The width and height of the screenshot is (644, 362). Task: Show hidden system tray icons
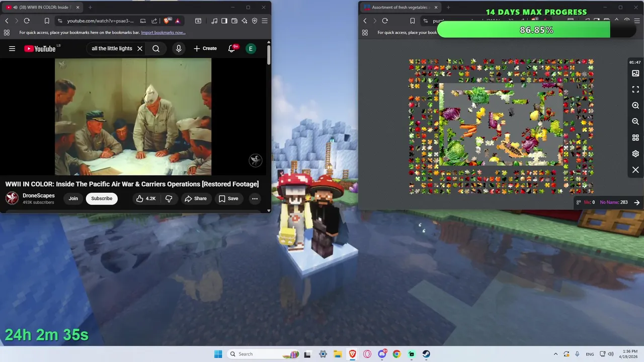coord(555,354)
